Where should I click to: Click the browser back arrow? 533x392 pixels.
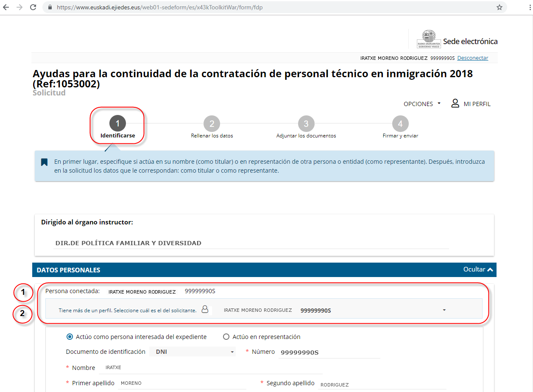coord(6,7)
